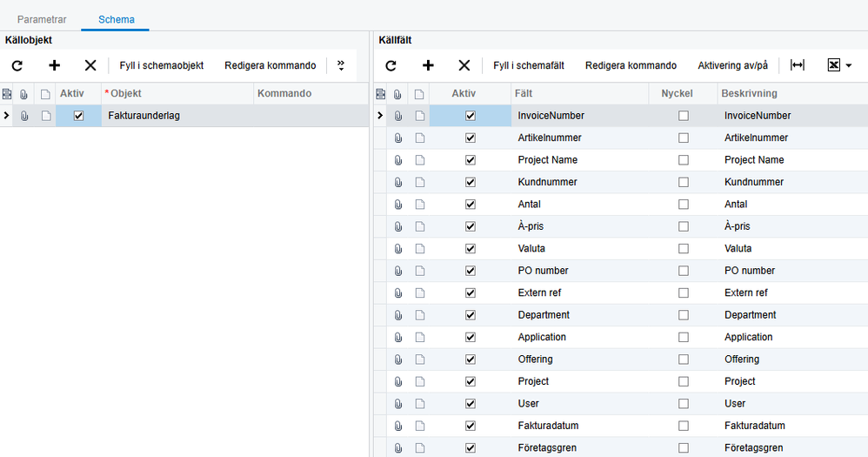Viewport: 868px width, 457px height.
Task: Select the Schema tab
Action: (x=116, y=19)
